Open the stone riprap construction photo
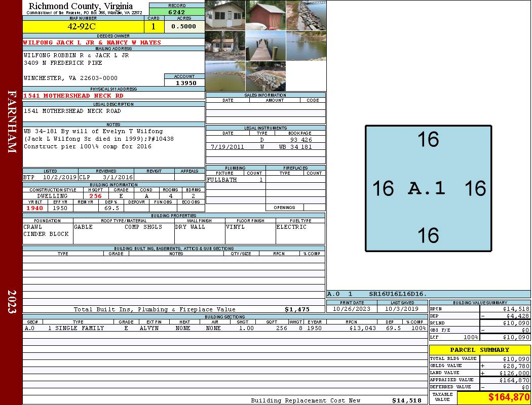Viewport: 532px width, 405px height. pos(265,76)
